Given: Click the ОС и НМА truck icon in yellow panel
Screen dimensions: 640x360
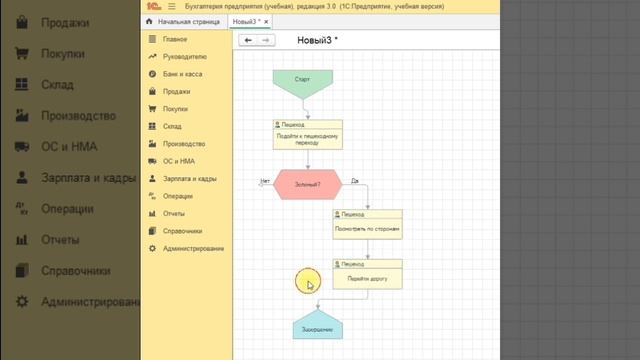Looking at the screenshot, I should point(152,161).
